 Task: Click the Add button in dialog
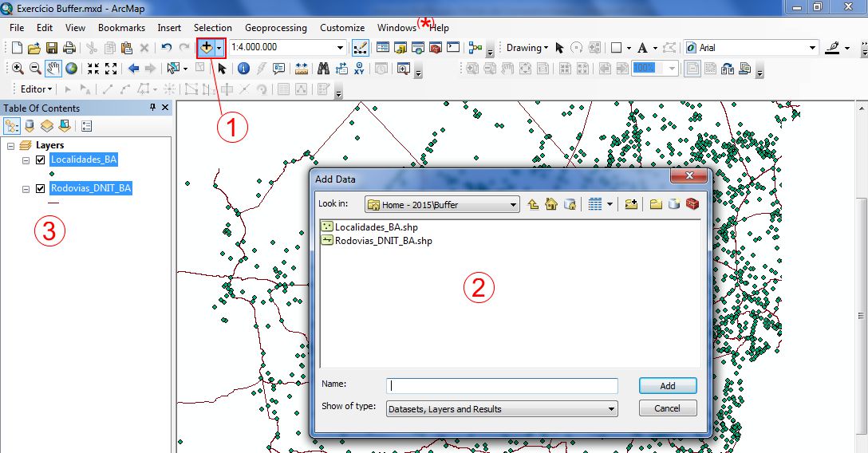tap(668, 386)
